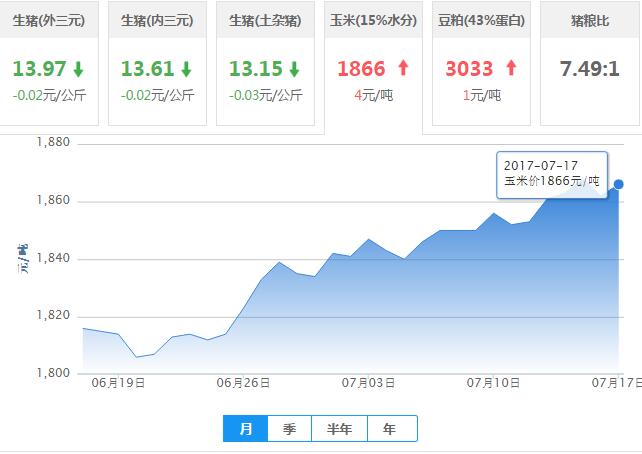Screen dimensions: 642x454
Task: Click the 07月10日 x-axis label
Action: (x=493, y=383)
